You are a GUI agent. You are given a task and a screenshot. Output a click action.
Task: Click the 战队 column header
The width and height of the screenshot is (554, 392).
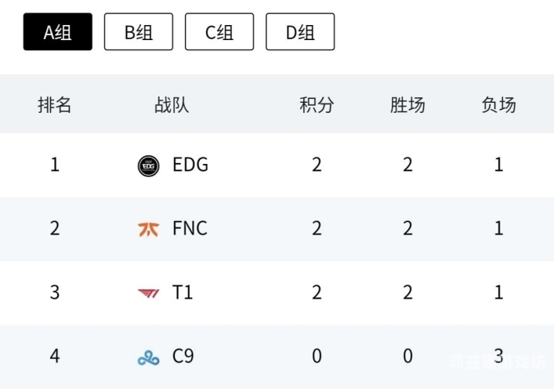(172, 105)
